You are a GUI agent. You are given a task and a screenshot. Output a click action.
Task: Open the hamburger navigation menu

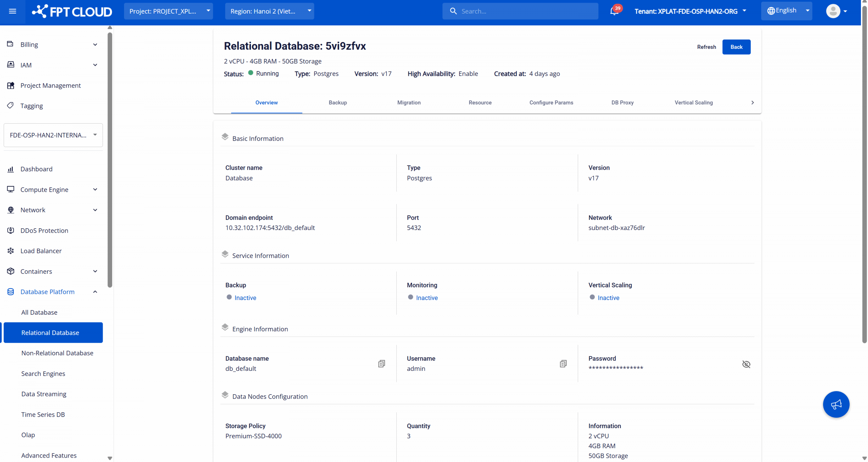point(13,11)
